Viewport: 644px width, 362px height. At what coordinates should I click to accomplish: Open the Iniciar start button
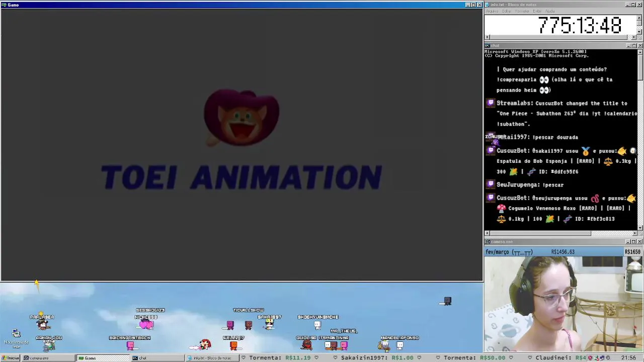pyautogui.click(x=11, y=358)
